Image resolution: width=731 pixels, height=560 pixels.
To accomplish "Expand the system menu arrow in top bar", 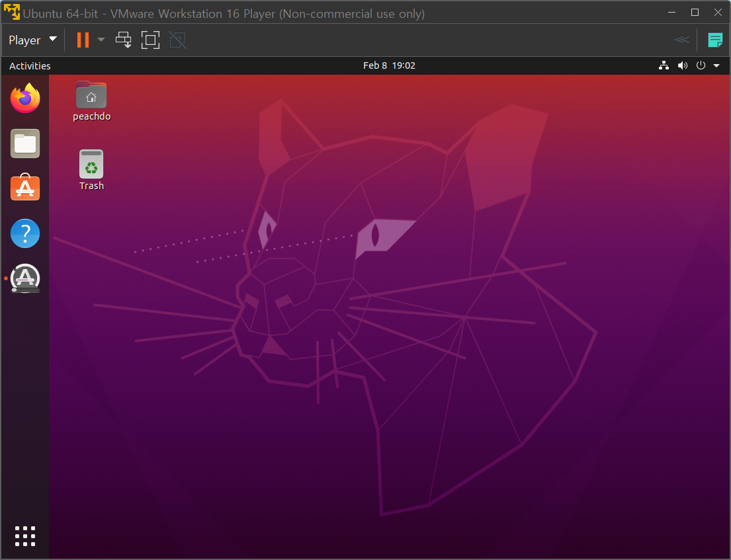I will pos(716,65).
